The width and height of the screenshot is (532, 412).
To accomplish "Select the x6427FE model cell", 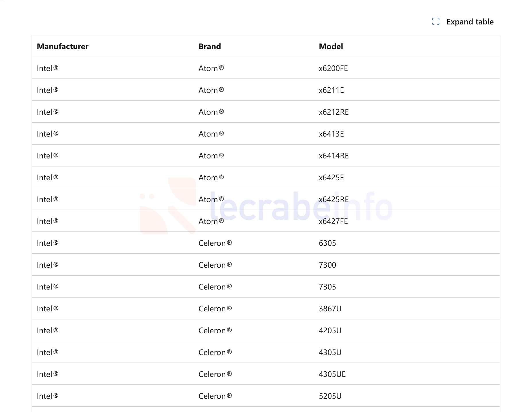I will 333,221.
